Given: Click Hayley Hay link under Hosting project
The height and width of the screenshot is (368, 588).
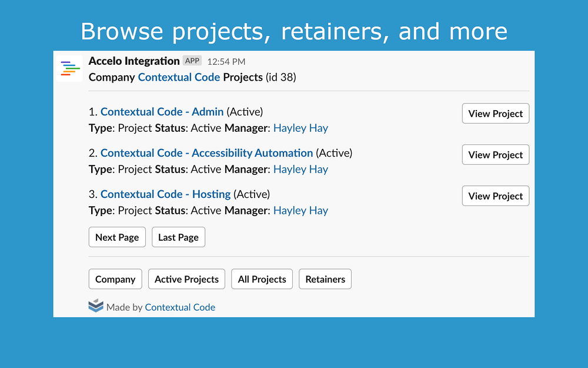Looking at the screenshot, I should 300,211.
